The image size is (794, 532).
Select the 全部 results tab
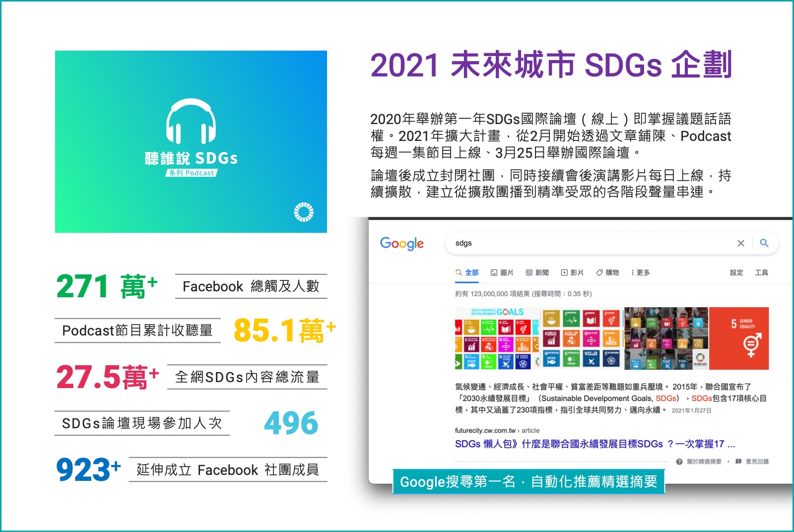[467, 272]
